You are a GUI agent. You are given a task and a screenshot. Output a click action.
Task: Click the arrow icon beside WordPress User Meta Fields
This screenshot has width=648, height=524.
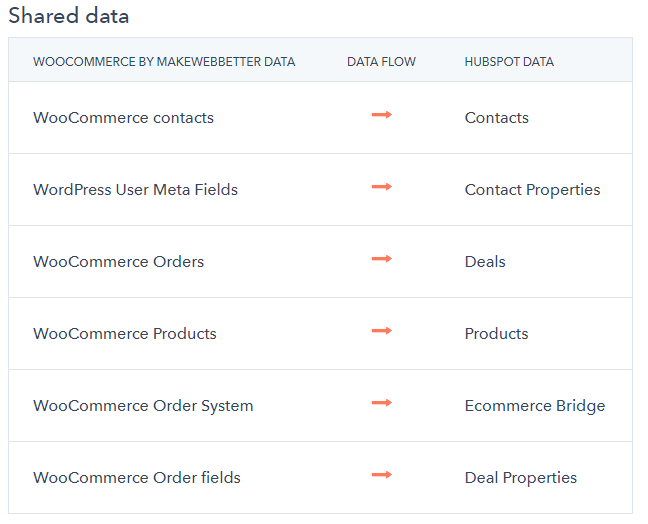[381, 187]
